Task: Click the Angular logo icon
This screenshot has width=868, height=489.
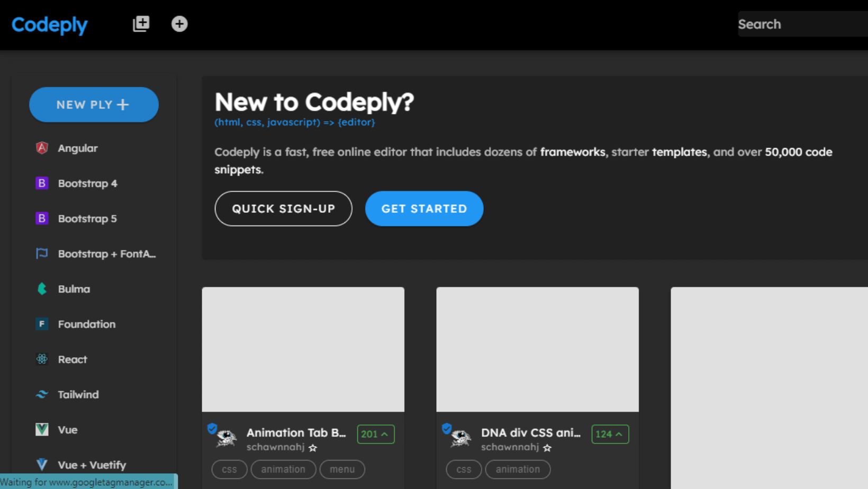Action: point(42,148)
